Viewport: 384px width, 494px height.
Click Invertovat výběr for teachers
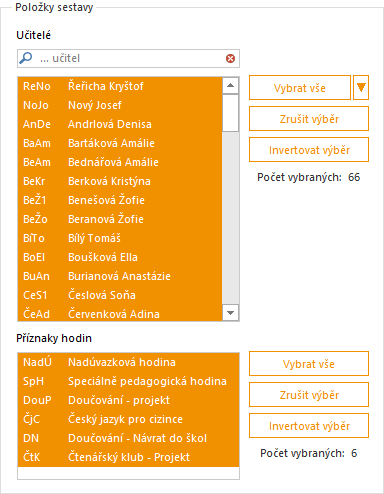pos(309,150)
